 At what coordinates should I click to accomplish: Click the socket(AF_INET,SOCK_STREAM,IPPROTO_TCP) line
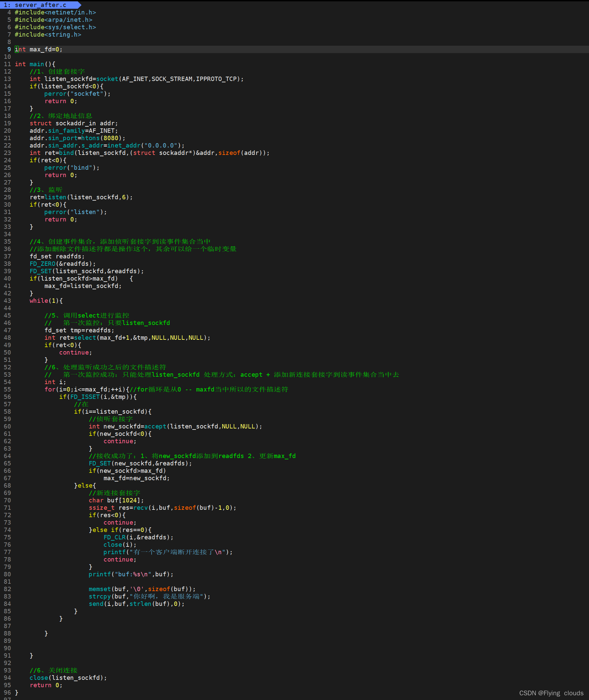pyautogui.click(x=136, y=79)
